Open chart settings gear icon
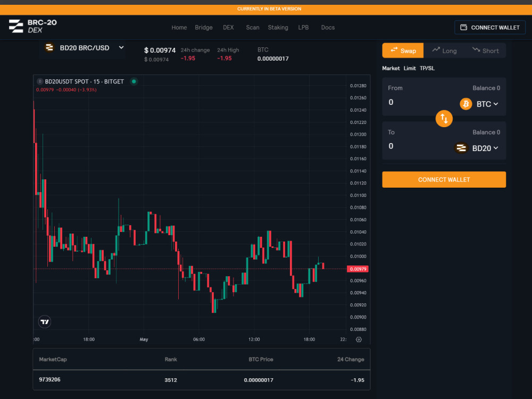 click(x=359, y=339)
